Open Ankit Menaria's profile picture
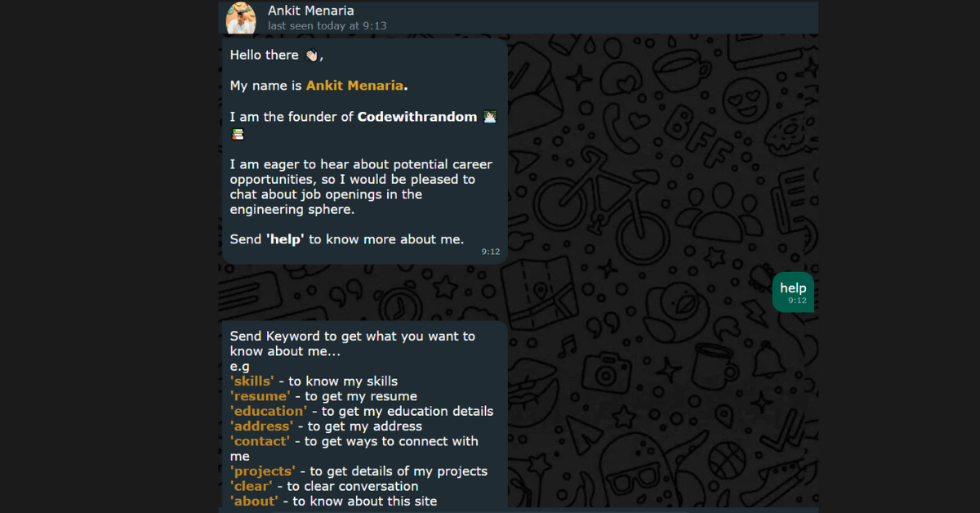 (241, 17)
